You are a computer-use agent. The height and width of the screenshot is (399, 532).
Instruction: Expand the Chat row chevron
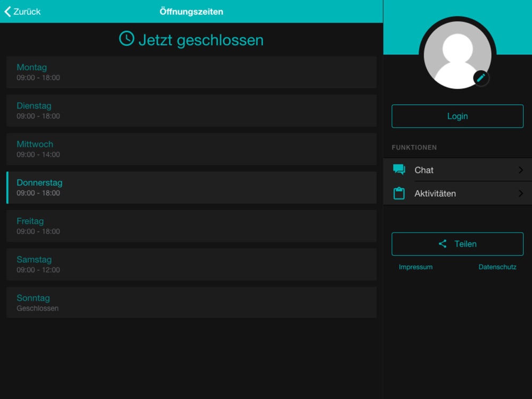(x=521, y=170)
